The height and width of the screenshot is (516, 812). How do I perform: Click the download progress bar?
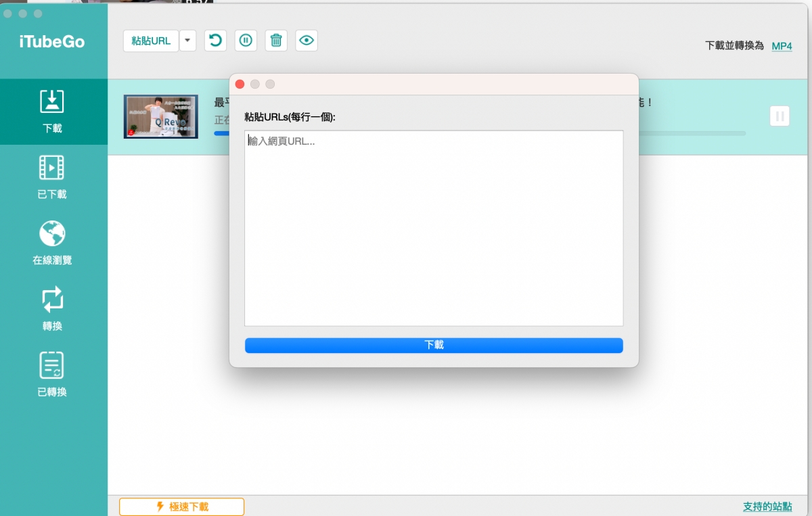[690, 133]
